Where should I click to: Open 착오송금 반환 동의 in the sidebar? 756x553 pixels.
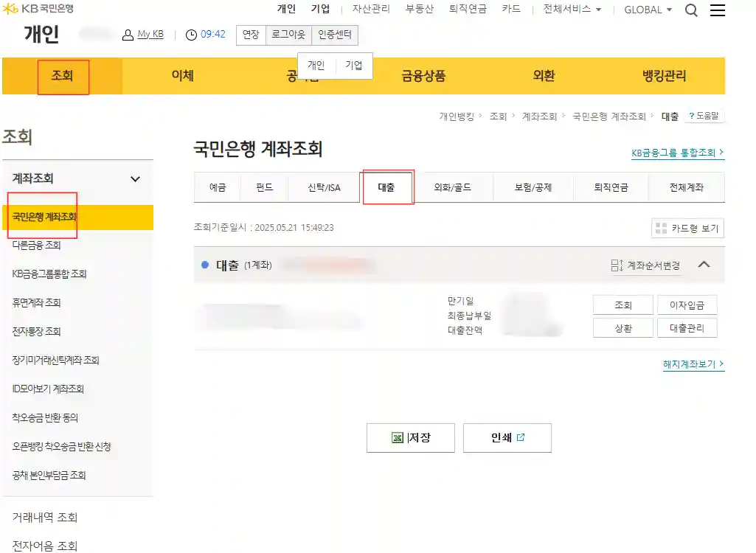tap(45, 418)
